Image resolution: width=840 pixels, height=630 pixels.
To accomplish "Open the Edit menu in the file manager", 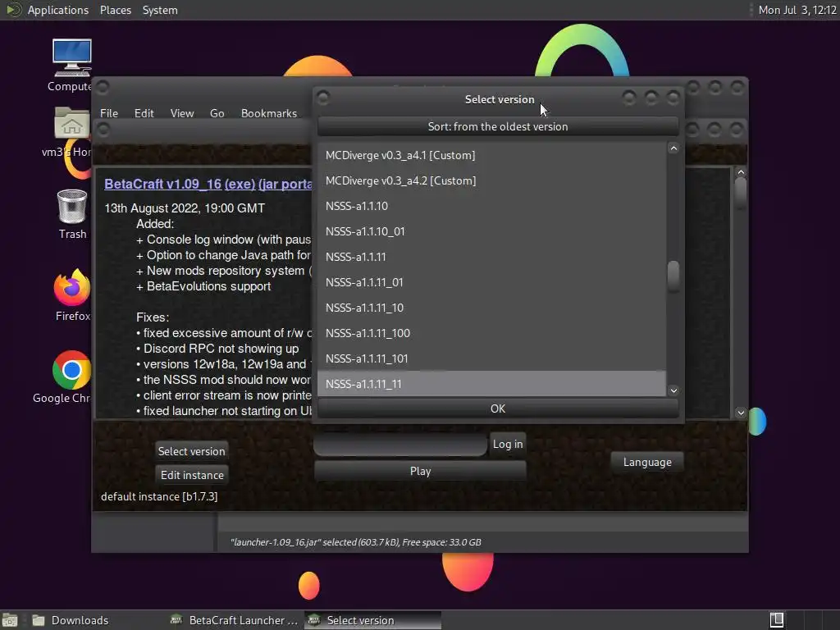I will [144, 113].
